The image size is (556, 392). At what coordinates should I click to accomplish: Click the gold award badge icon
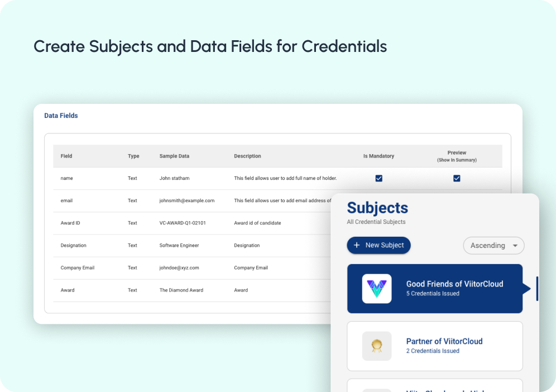(x=377, y=346)
